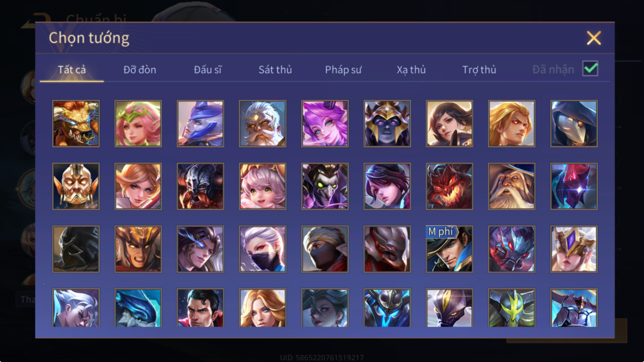Pick the Superman hero portrait
The width and height of the screenshot is (644, 362).
(x=201, y=308)
